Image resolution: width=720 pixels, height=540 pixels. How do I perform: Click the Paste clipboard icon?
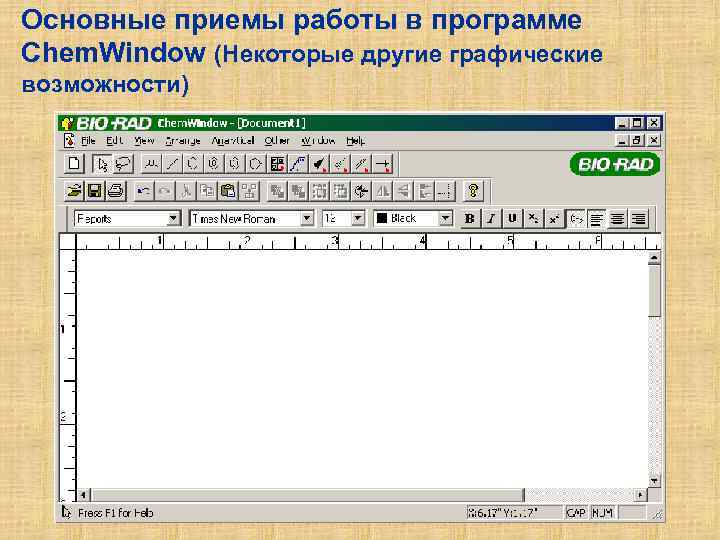coord(228,191)
